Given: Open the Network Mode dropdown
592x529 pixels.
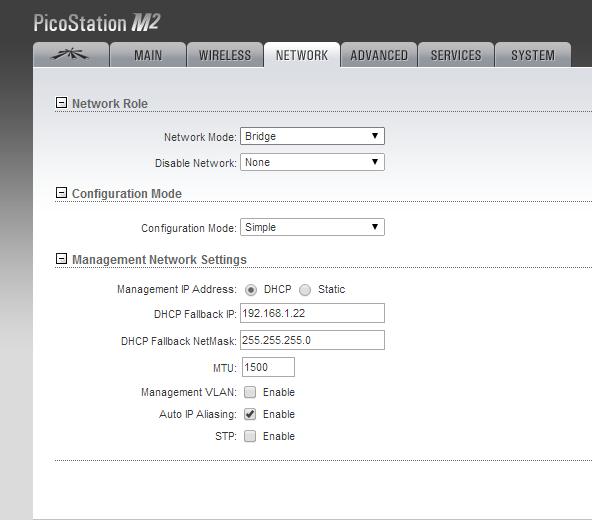Looking at the screenshot, I should (312, 136).
